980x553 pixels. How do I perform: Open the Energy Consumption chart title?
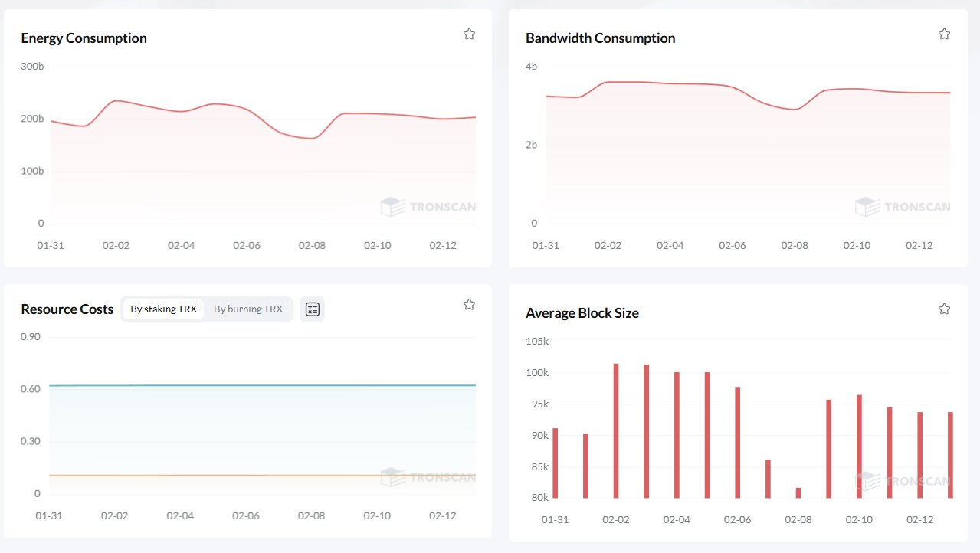pos(84,38)
